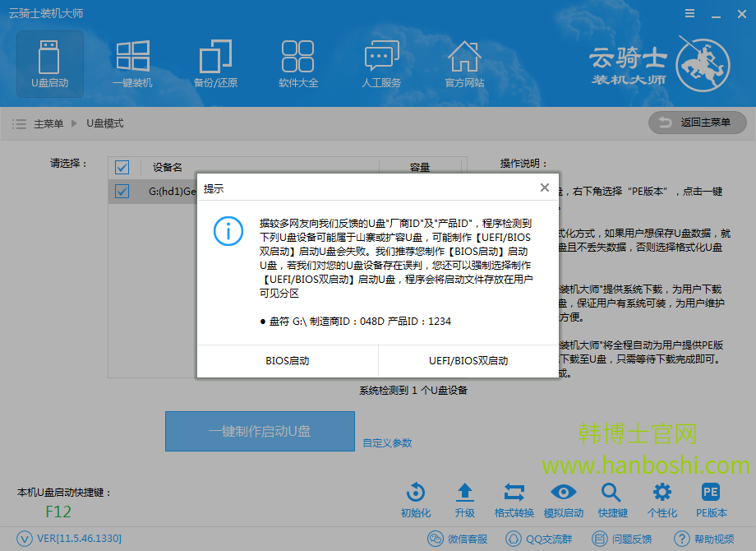756x551 pixels.
Task: Click 返回主菜单 to go back
Action: (697, 123)
